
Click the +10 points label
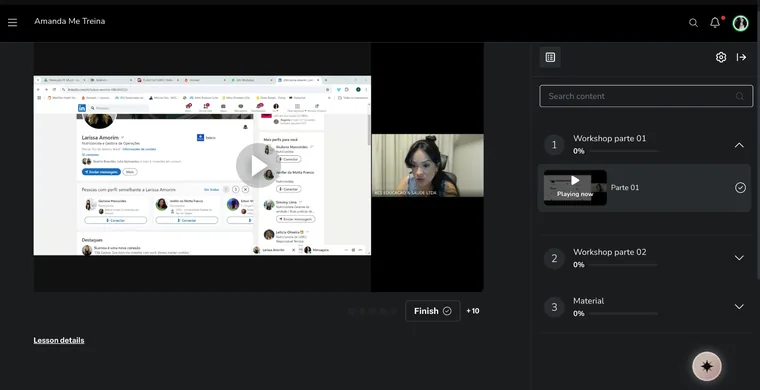473,311
